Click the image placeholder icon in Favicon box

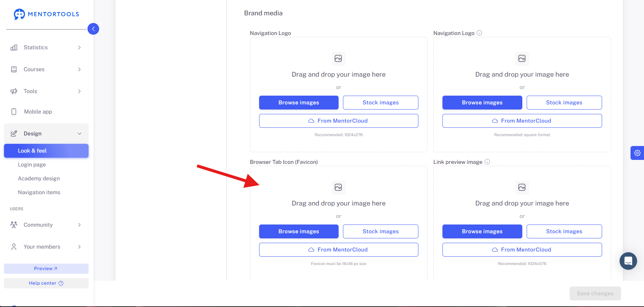(338, 187)
